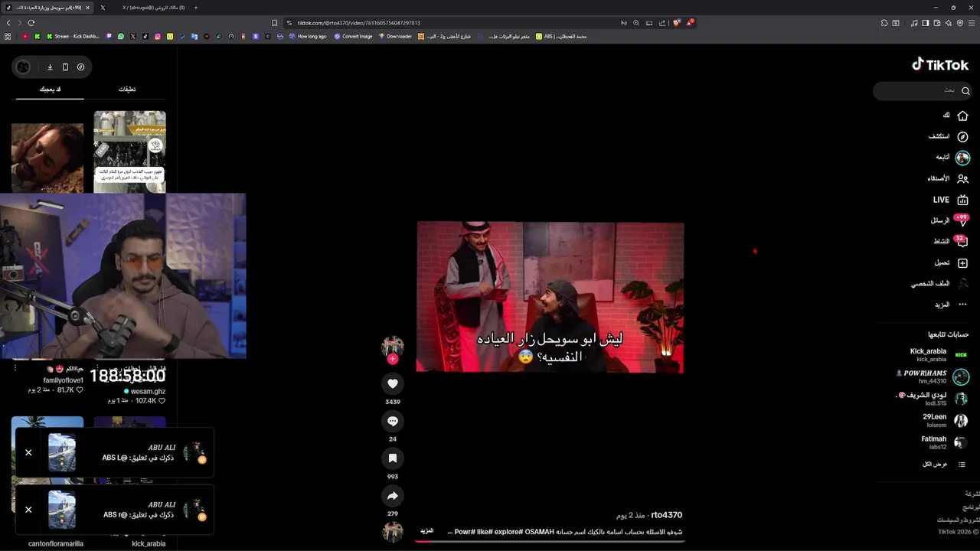Dismiss notification mentioning ABS r

[28, 510]
